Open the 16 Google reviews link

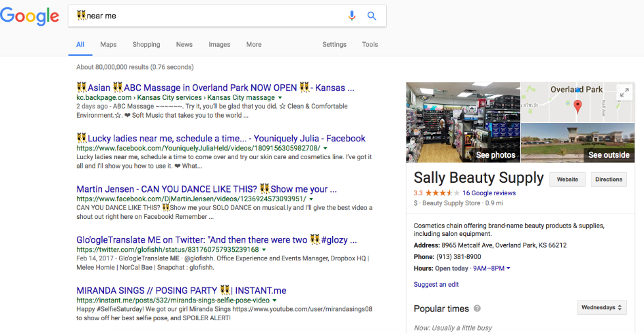[x=489, y=193]
